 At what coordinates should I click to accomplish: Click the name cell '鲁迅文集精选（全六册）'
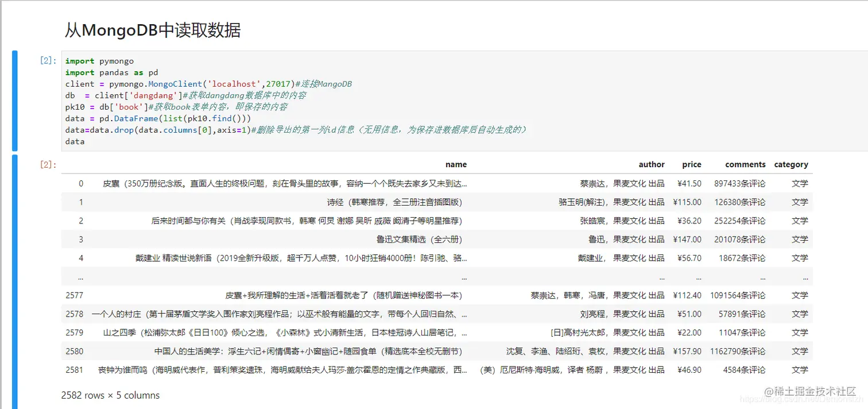coord(419,239)
